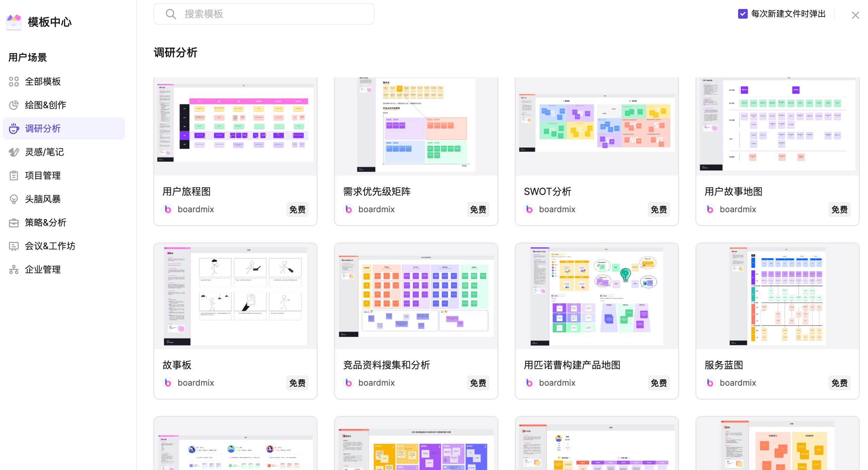
Task: Click boardmix logo on 需求优先级矩阵 card
Action: pyautogui.click(x=349, y=209)
